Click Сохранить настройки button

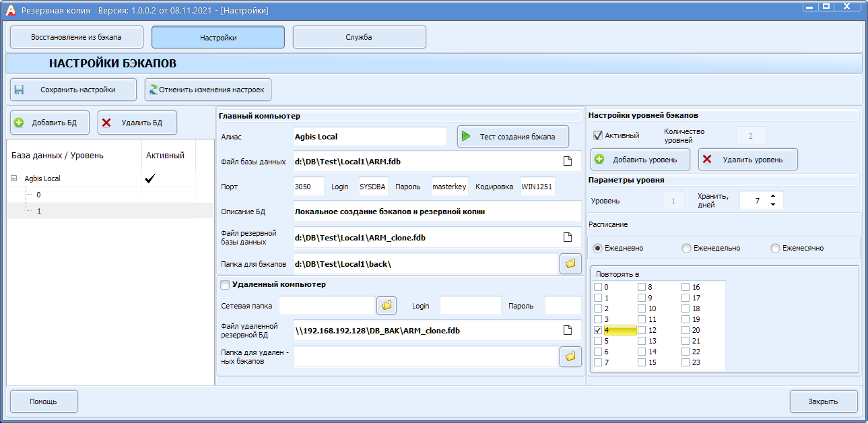pos(73,90)
